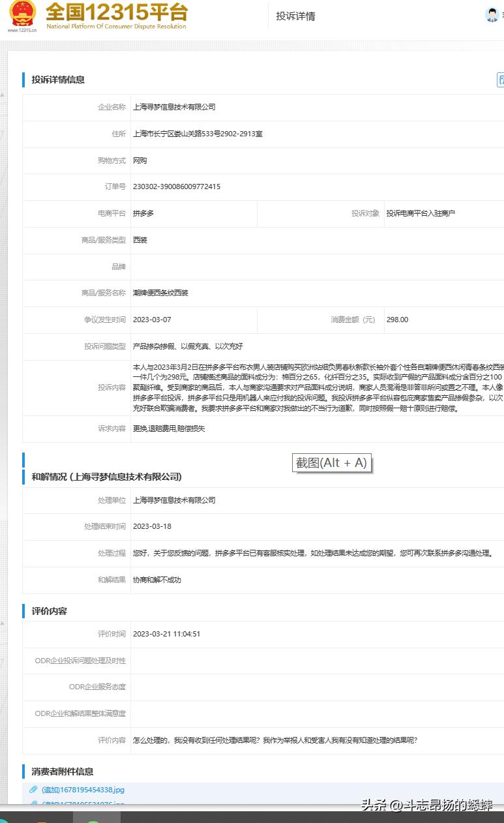Click the 投诉详情信息 section header
The image size is (504, 823).
click(58, 80)
